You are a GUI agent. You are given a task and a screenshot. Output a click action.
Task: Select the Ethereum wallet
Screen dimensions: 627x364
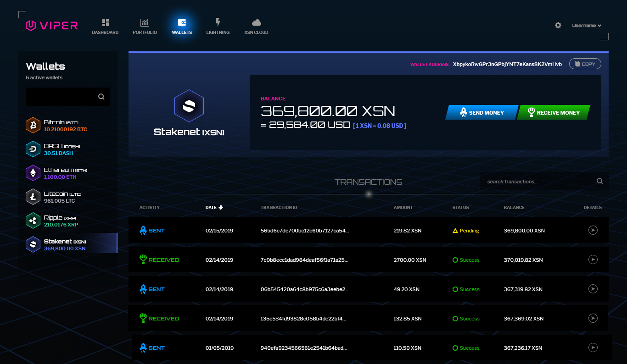[x=68, y=173]
